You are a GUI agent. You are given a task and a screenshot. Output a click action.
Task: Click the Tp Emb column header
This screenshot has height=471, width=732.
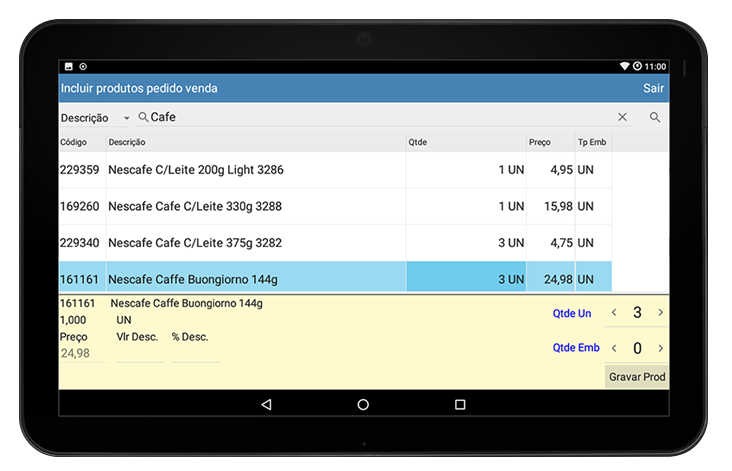pyautogui.click(x=592, y=142)
